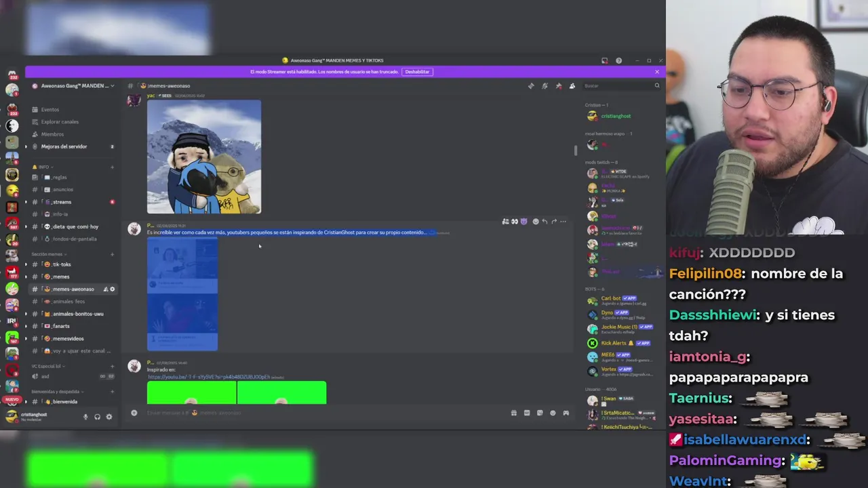The image size is (868, 488).
Task: Open the inbox icon in title bar
Action: point(604,61)
